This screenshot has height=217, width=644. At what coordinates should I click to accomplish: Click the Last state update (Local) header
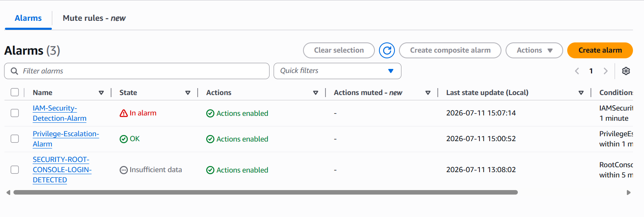point(487,93)
